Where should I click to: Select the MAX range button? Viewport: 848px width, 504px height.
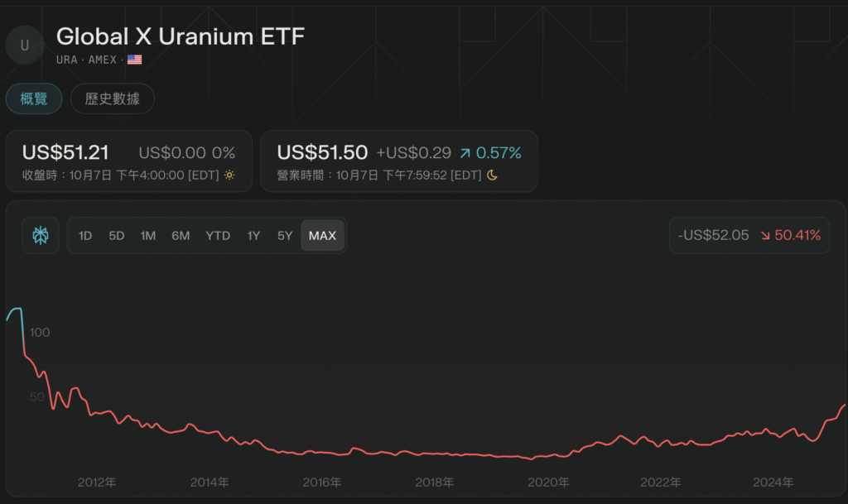pos(322,236)
